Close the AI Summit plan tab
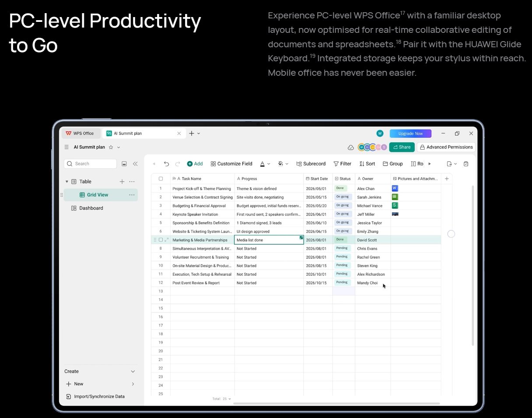This screenshot has width=532, height=418. (178, 133)
